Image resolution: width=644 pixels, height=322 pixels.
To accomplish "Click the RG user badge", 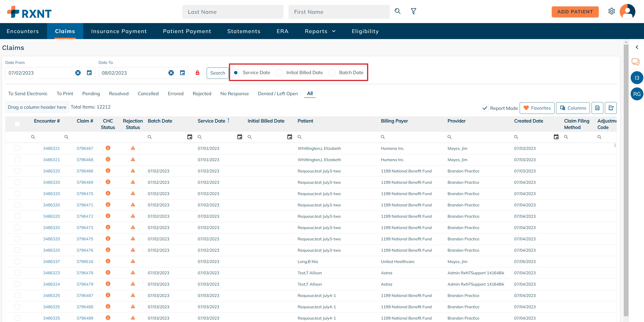I will [x=637, y=94].
